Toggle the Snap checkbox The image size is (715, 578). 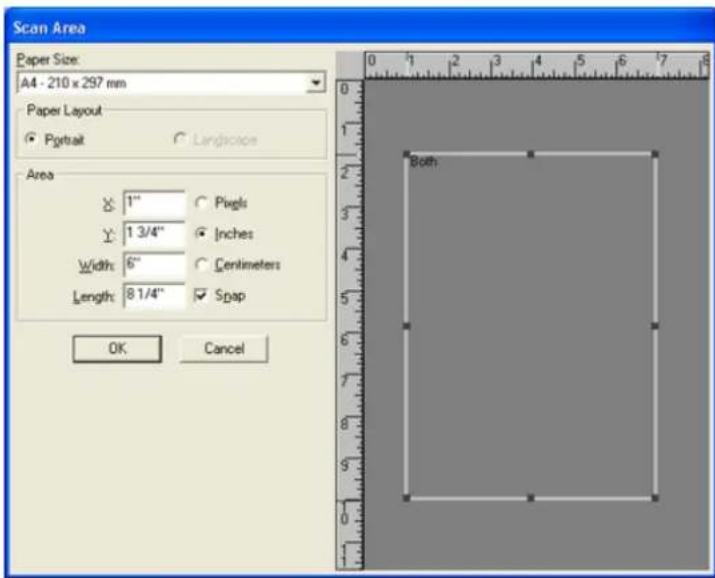click(x=201, y=295)
